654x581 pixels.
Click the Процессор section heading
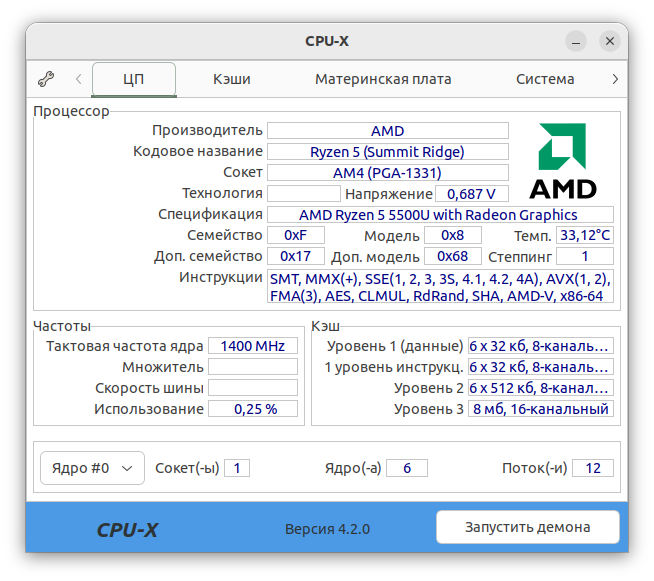click(71, 111)
